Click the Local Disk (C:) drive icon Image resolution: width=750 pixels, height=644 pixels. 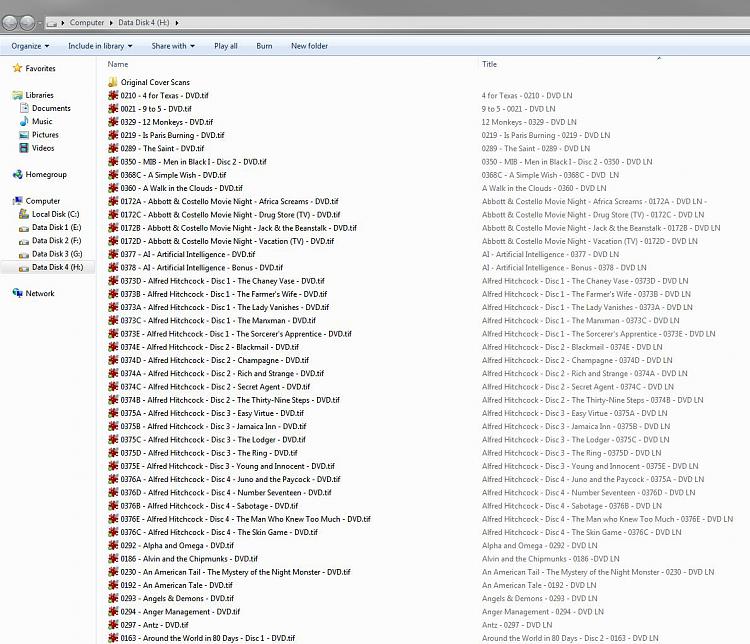tap(24, 214)
